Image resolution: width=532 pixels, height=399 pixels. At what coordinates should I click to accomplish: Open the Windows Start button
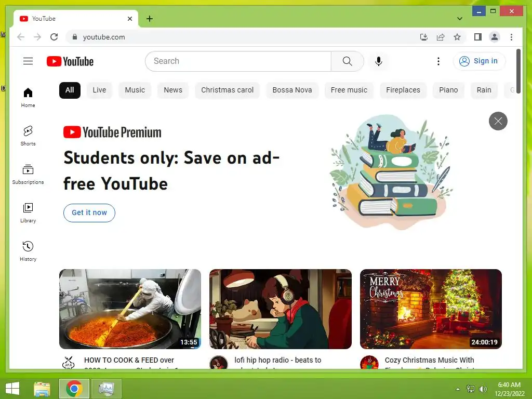pyautogui.click(x=12, y=389)
